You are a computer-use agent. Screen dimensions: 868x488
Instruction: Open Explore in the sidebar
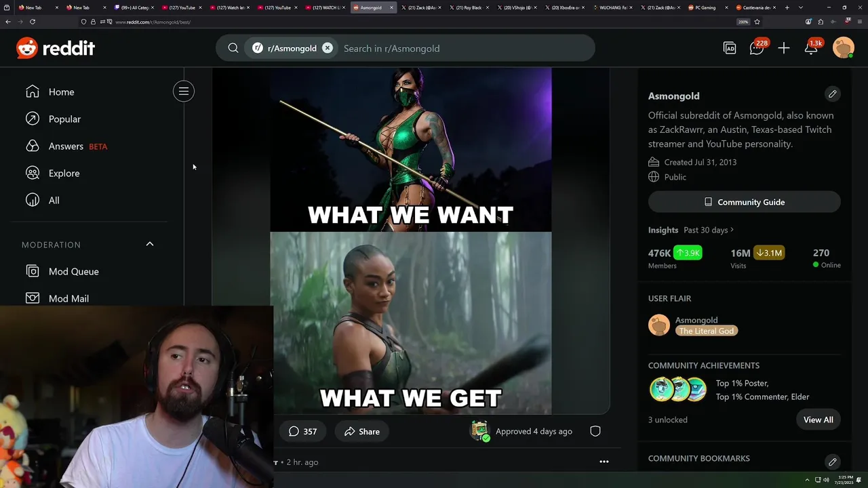(x=64, y=173)
